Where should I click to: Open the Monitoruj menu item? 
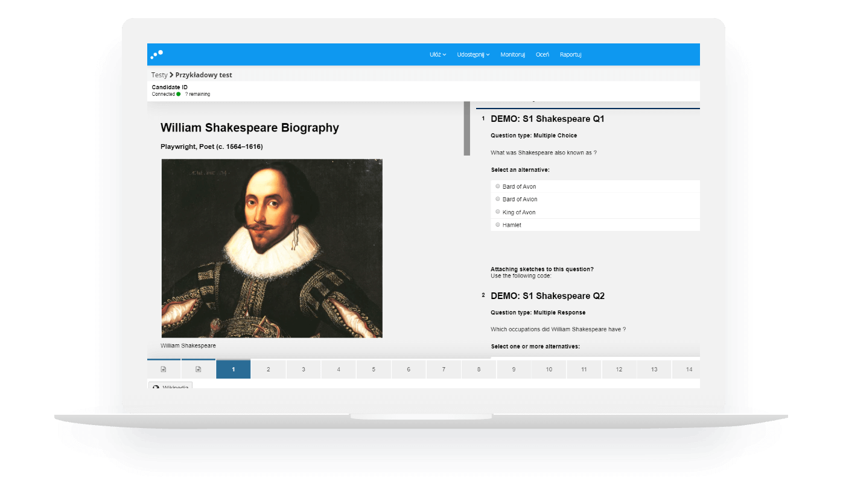pos(512,54)
